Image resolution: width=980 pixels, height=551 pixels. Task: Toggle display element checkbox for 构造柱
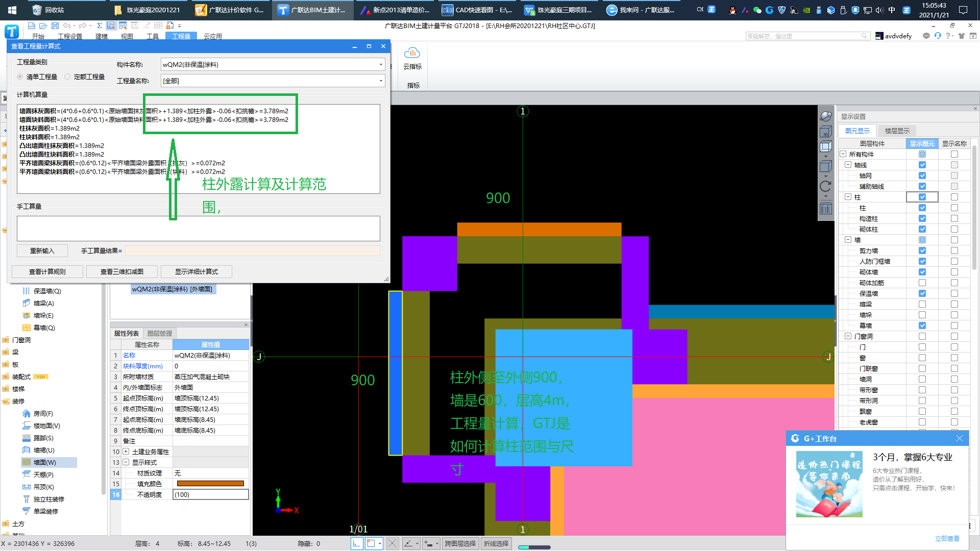point(922,218)
